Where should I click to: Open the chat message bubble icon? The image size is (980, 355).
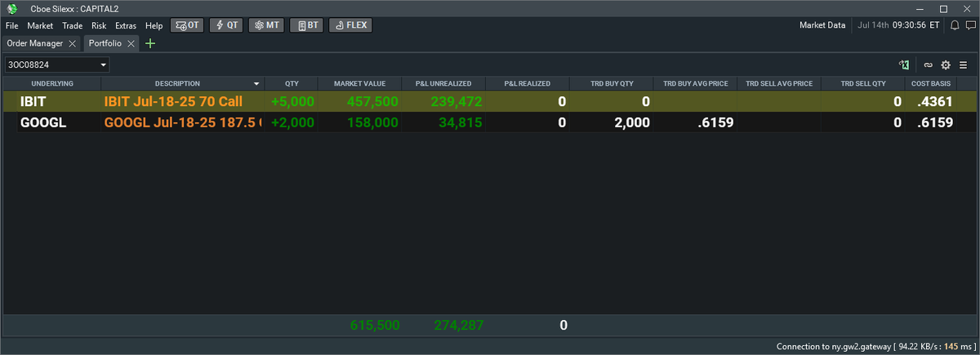point(970,25)
